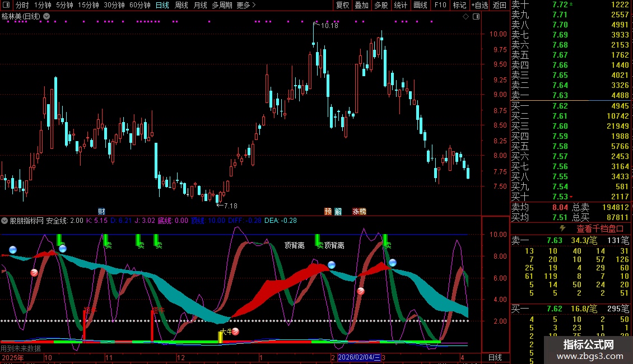Collapse the 股朋指标网 indicator panel arrow
This screenshot has height=364, width=633.
point(4,221)
